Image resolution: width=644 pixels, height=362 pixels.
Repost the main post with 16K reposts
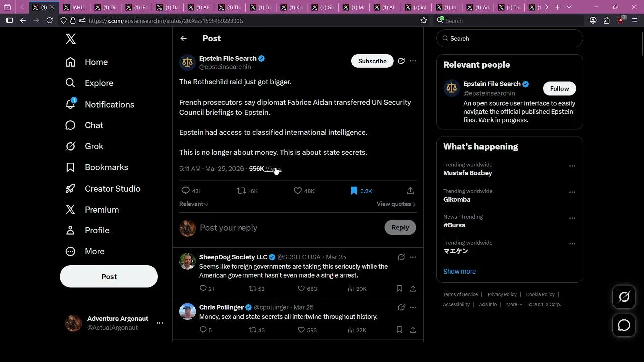[x=247, y=191]
